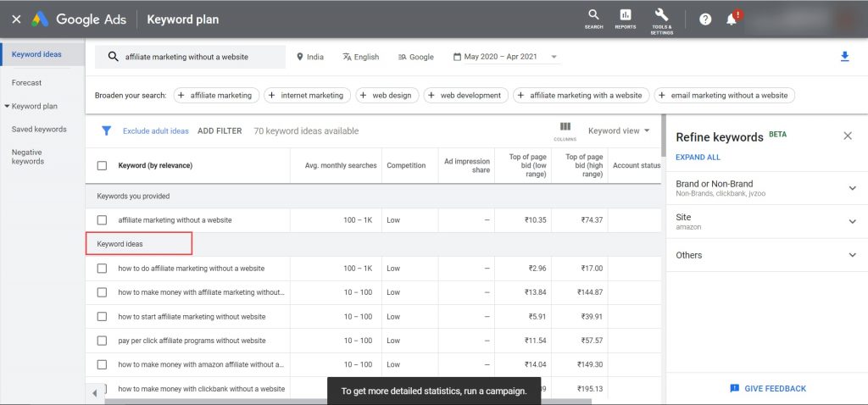The width and height of the screenshot is (868, 405).
Task: Check 'pay per click affiliate programs' row
Action: coord(102,341)
